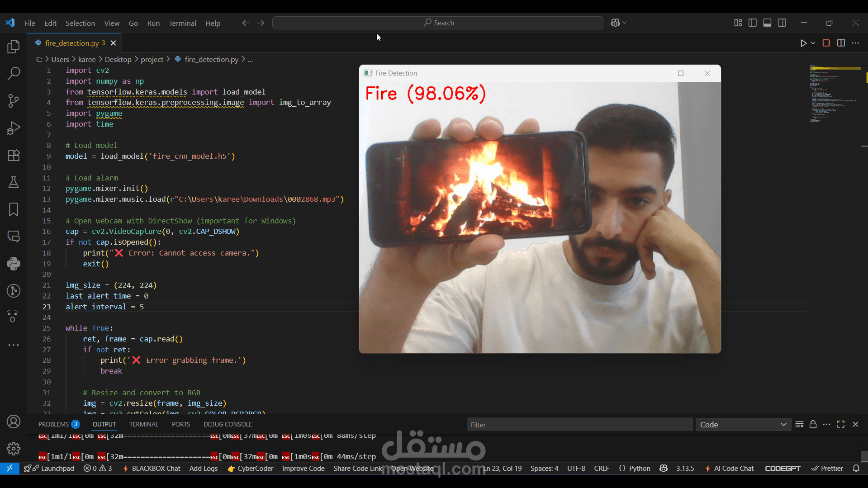Toggle the primary side bar
The height and width of the screenshot is (488, 868).
tap(753, 23)
